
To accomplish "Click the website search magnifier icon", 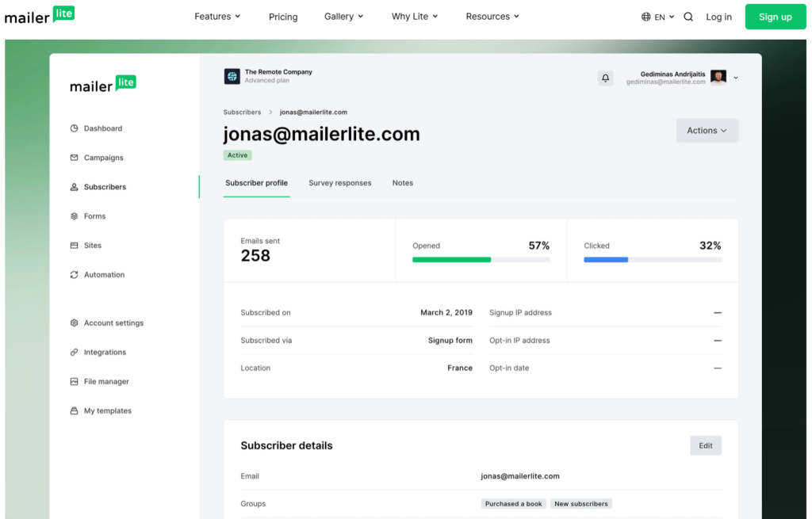I will tap(688, 17).
